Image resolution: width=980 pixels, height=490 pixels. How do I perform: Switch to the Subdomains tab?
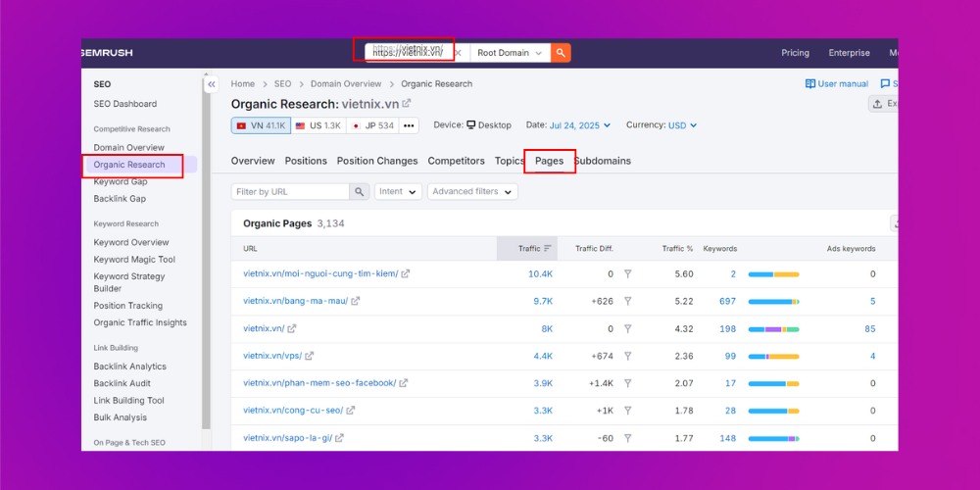tap(603, 161)
